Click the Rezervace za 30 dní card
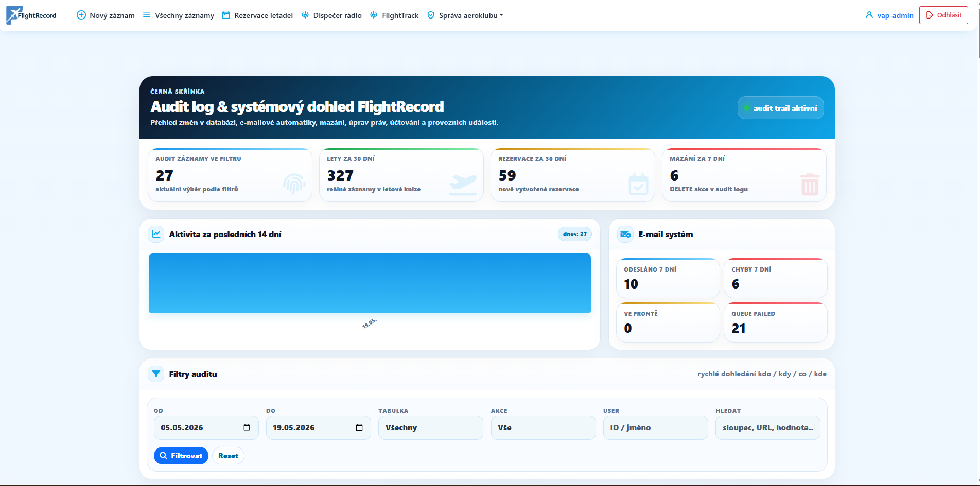Image resolution: width=980 pixels, height=486 pixels. [573, 174]
